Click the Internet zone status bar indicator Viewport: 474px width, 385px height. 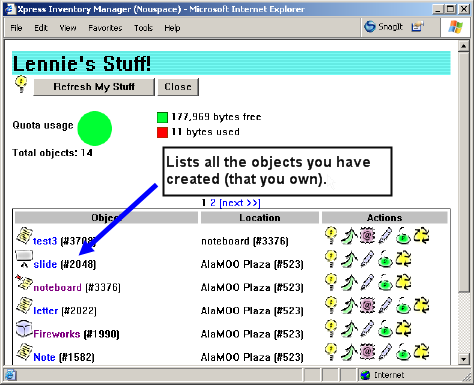(x=382, y=375)
